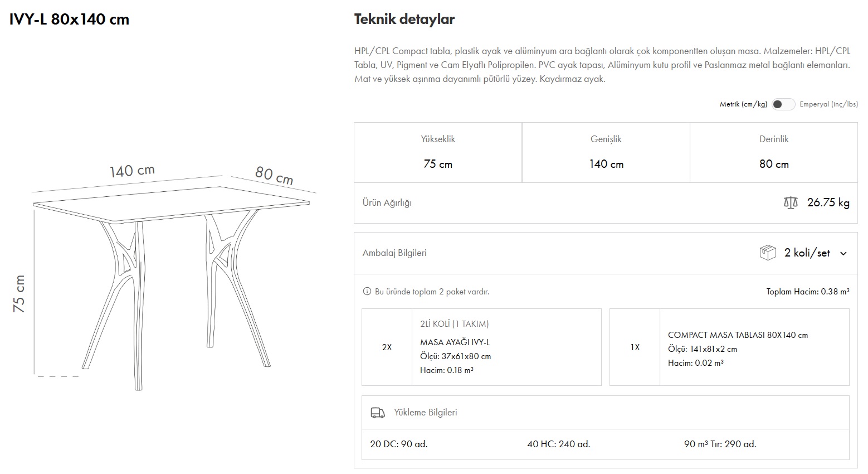
Task: Select the Yükseklik 75 cm cell
Action: pos(438,152)
